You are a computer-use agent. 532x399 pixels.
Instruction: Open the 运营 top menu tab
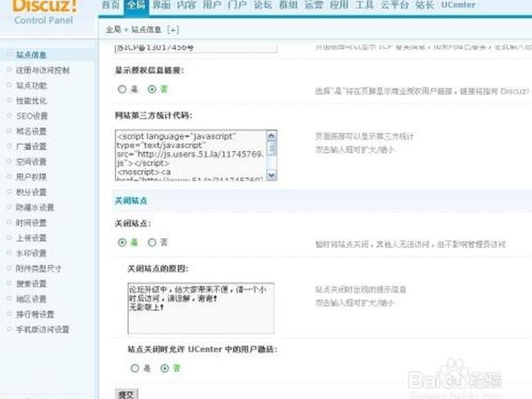tap(313, 5)
